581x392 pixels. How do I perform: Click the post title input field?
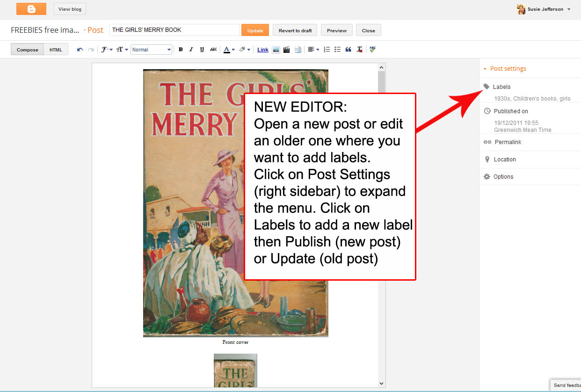[x=174, y=30]
